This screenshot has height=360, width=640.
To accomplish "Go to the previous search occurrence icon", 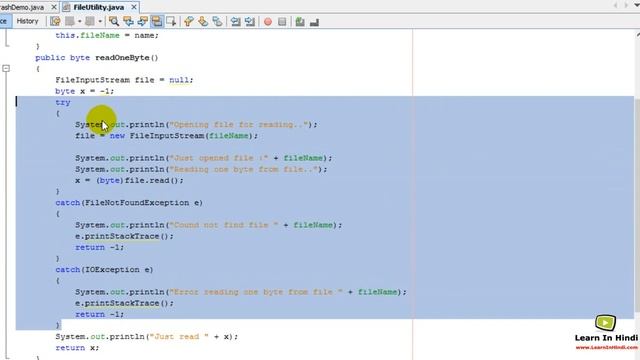I will tap(128, 22).
